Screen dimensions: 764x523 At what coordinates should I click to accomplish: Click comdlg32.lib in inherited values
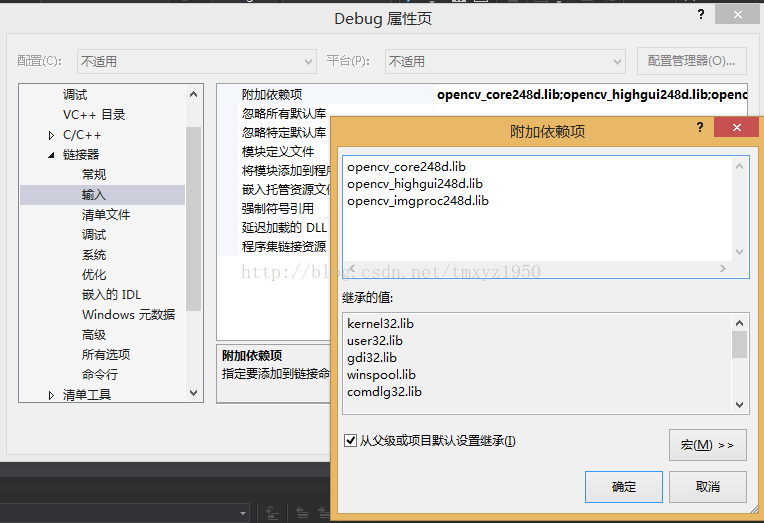384,392
